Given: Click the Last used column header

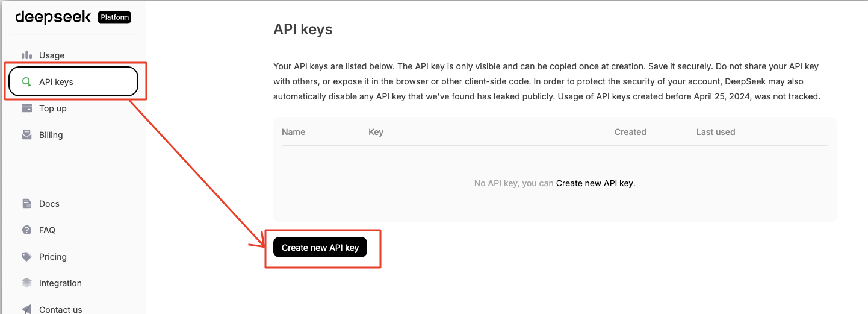Looking at the screenshot, I should point(716,132).
